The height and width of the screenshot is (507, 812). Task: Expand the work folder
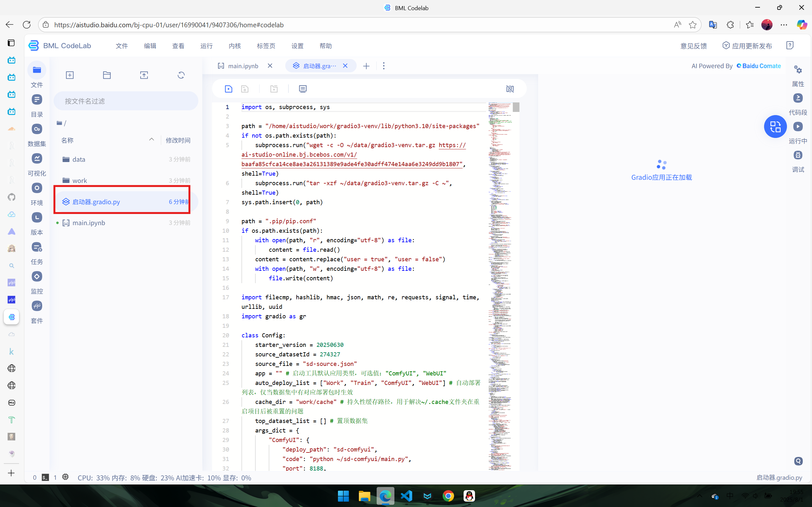[x=80, y=180]
